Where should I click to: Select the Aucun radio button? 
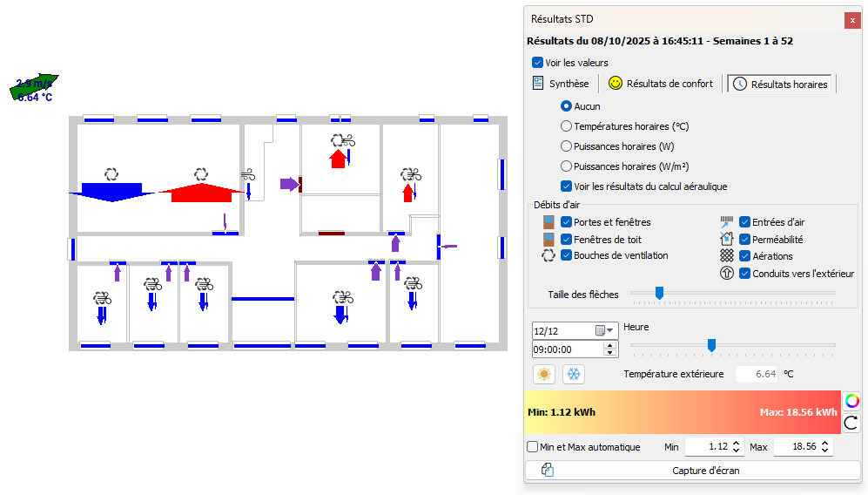point(566,105)
